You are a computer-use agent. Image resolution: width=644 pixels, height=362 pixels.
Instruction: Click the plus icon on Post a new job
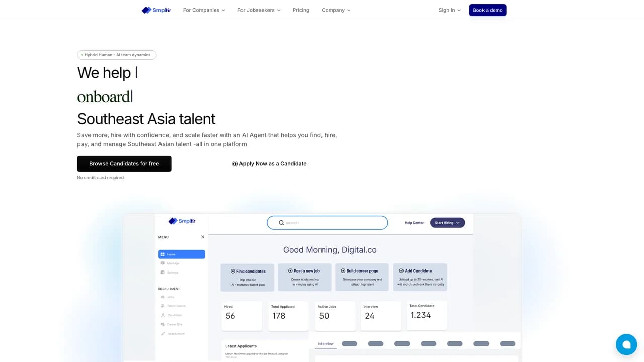(290, 270)
